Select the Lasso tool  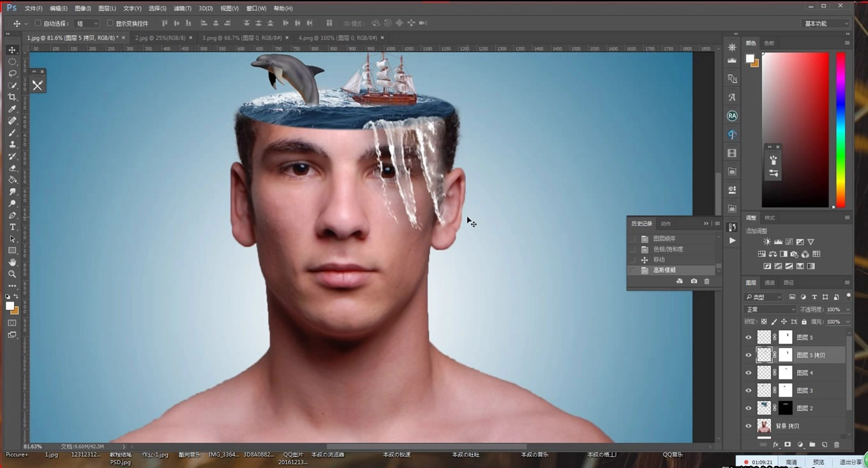(x=12, y=73)
